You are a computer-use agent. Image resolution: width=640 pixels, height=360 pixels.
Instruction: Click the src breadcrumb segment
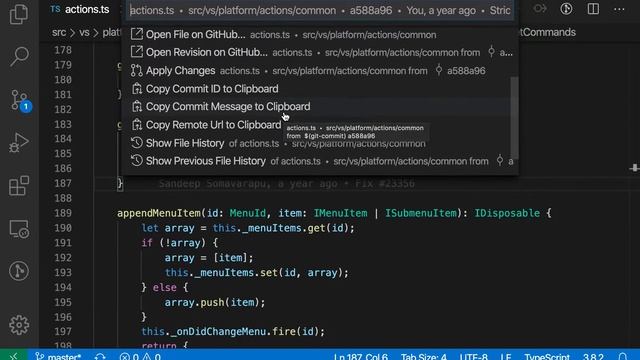tap(59, 32)
